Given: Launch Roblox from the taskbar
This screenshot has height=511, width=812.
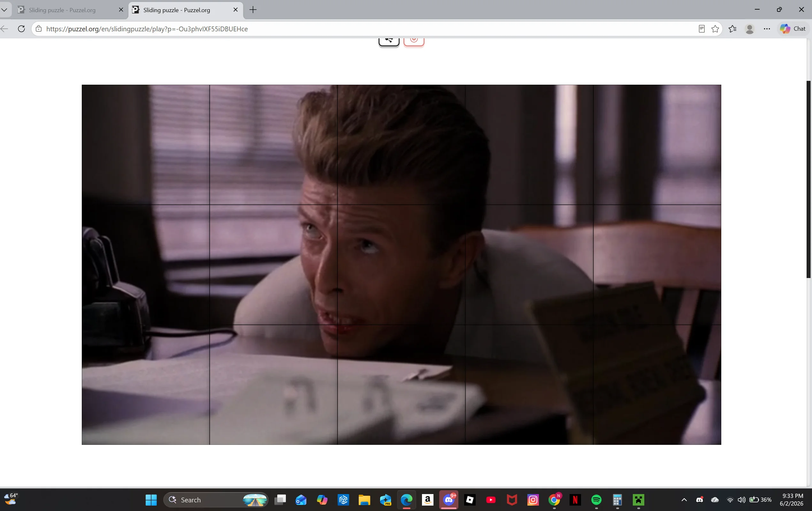Looking at the screenshot, I should [470, 500].
